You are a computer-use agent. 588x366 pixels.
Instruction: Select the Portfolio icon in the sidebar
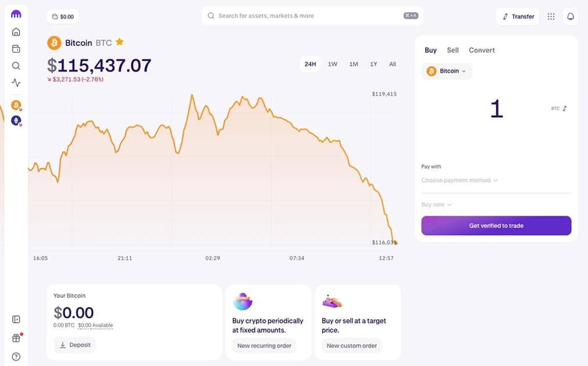pyautogui.click(x=16, y=48)
